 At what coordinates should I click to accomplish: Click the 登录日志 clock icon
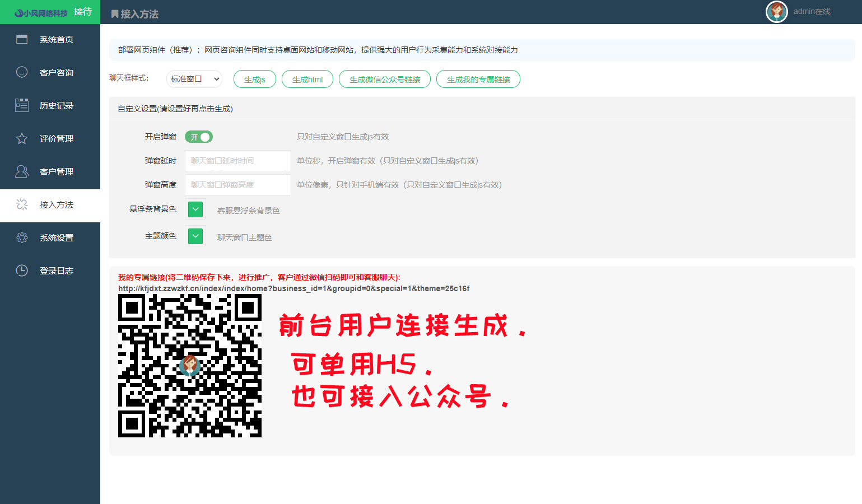[x=22, y=270]
